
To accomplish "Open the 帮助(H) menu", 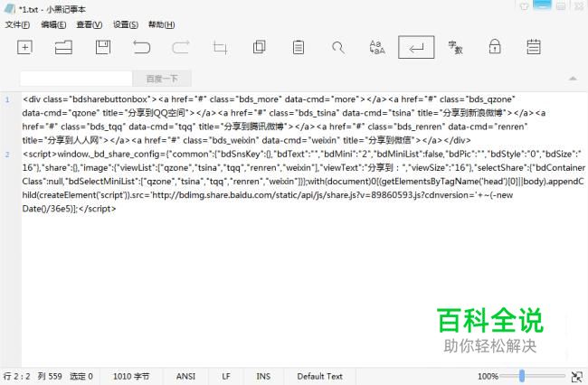I will click(x=162, y=24).
